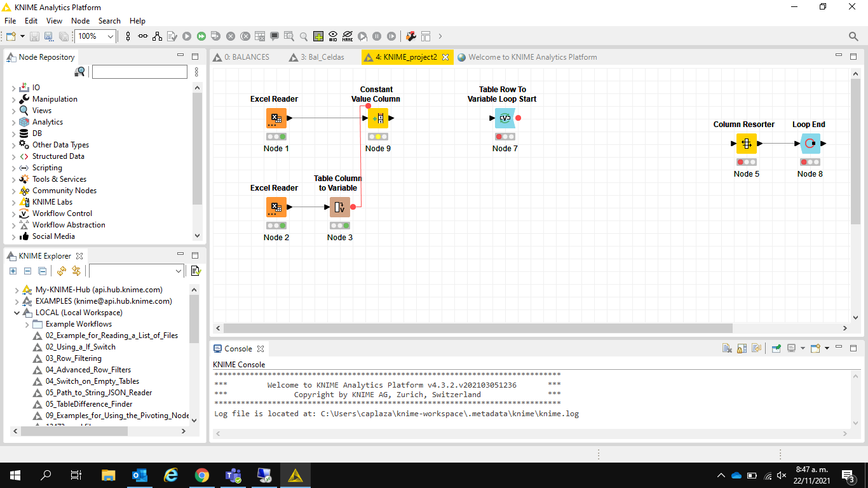Toggle Scroll Lock in Console
The image size is (868, 488).
coord(742,348)
